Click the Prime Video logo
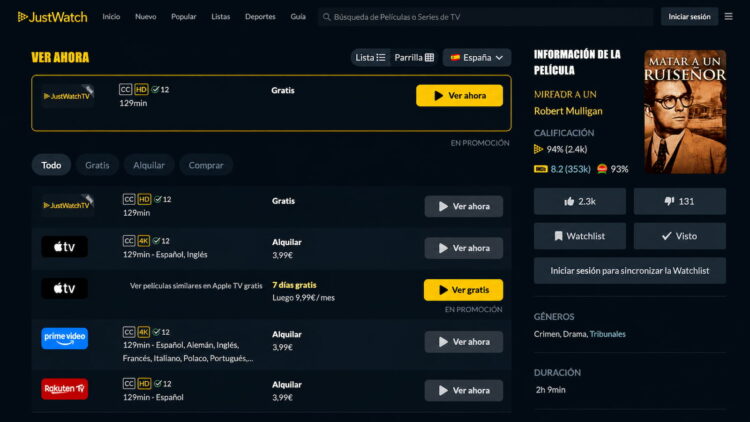750x422 pixels. coord(65,338)
